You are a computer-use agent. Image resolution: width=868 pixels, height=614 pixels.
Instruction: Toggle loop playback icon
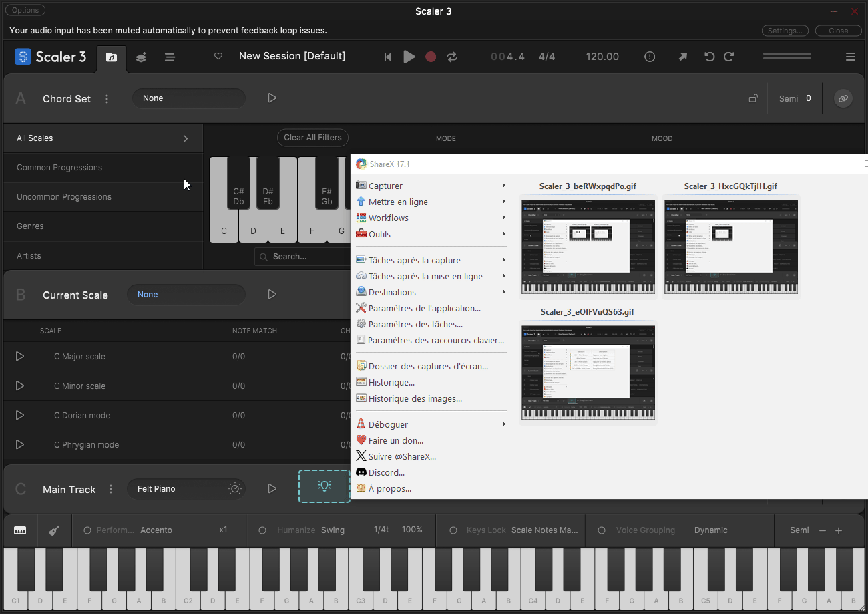tap(452, 57)
